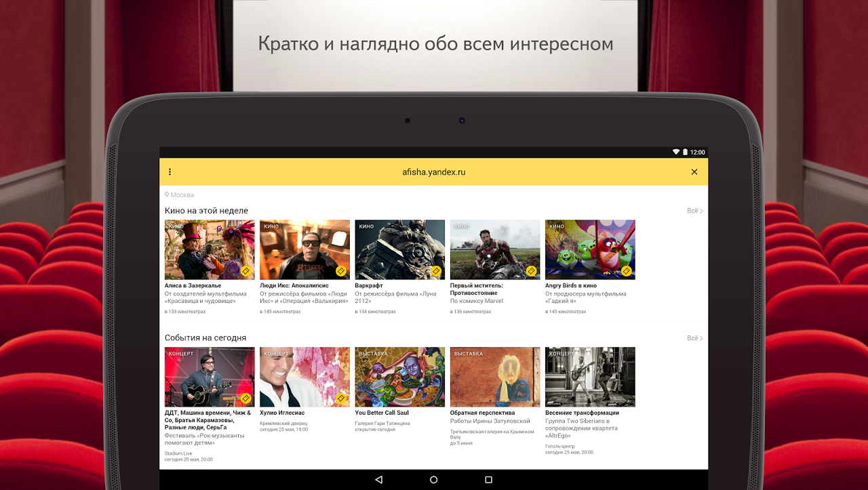Open the ДДТ concert thumbnail
This screenshot has height=490, width=868.
coord(210,377)
